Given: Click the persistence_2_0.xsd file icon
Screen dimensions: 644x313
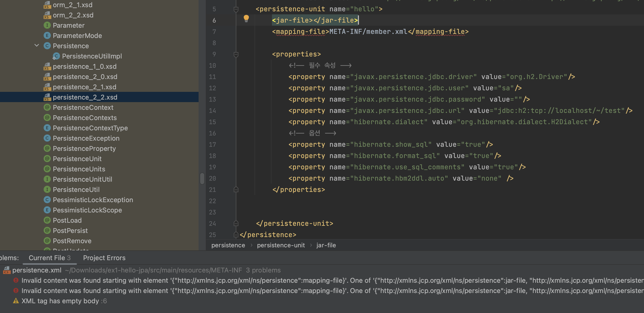Looking at the screenshot, I should coord(47,77).
